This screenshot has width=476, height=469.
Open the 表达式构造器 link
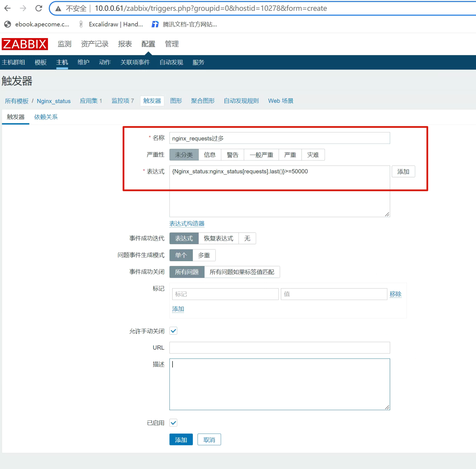click(187, 223)
